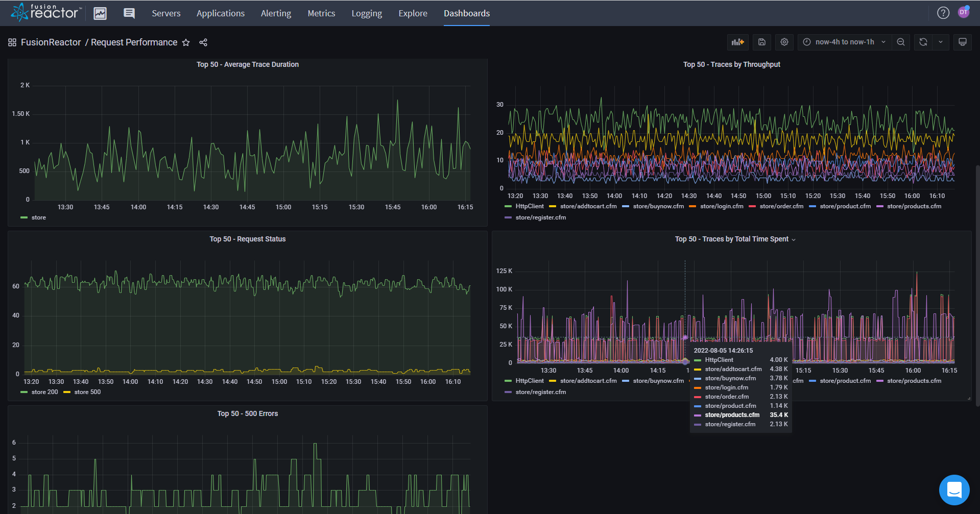The height and width of the screenshot is (514, 980).
Task: Open the chat message icon in navbar
Action: click(x=129, y=13)
